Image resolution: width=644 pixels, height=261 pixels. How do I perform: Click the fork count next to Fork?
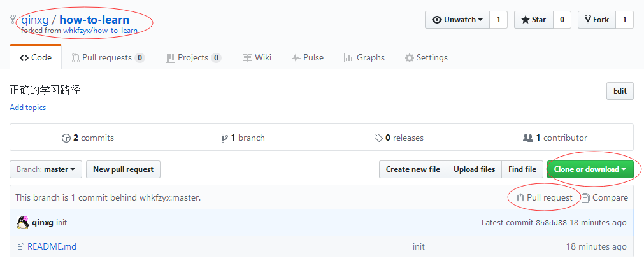coord(625,20)
